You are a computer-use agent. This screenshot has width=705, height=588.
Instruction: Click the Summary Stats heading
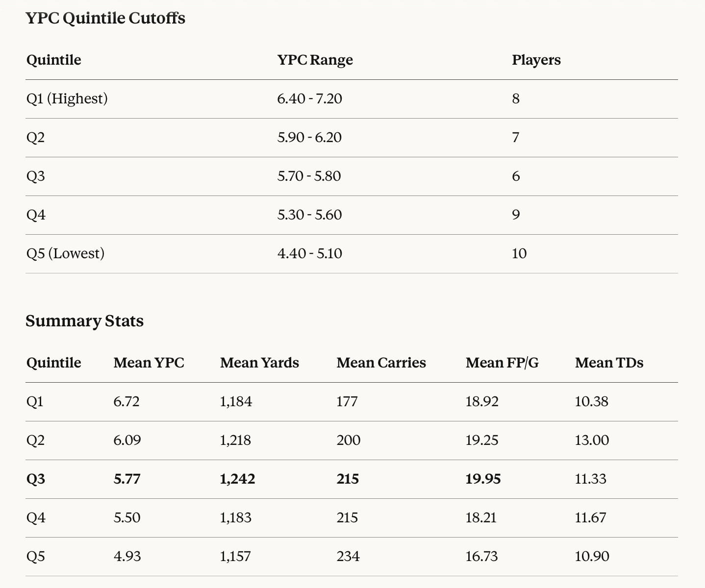[x=85, y=321]
